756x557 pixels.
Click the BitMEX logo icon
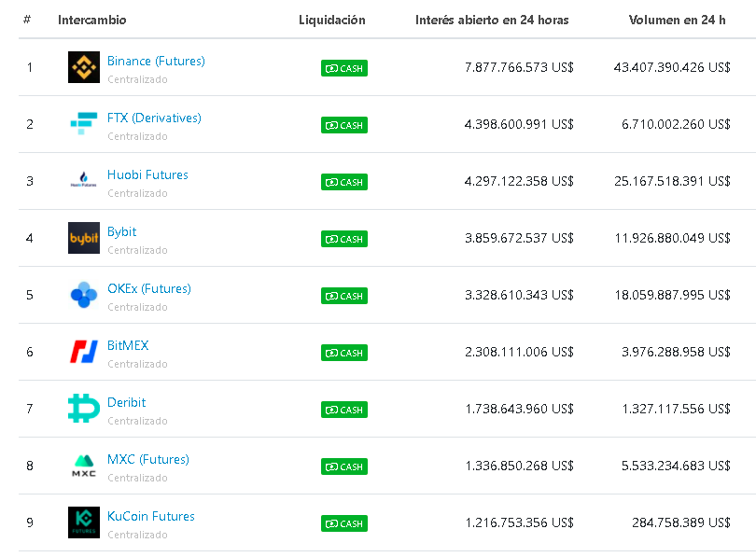(84, 351)
